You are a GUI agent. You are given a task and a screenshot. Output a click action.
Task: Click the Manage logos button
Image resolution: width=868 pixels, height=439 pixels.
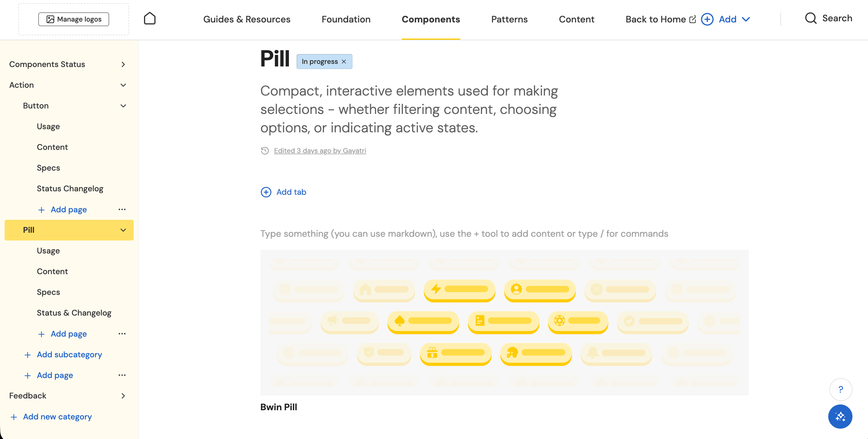point(74,19)
